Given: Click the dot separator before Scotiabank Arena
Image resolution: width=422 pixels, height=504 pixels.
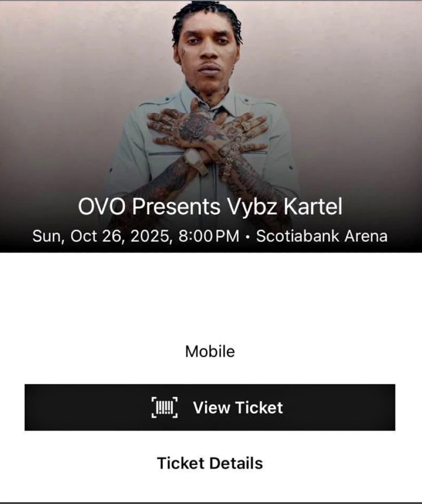Looking at the screenshot, I should (x=248, y=237).
